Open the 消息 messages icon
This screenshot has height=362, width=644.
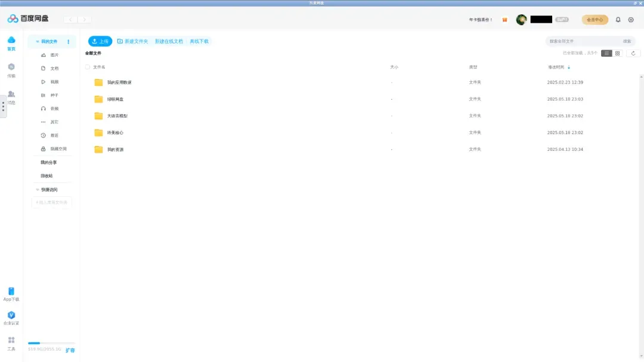(11, 94)
